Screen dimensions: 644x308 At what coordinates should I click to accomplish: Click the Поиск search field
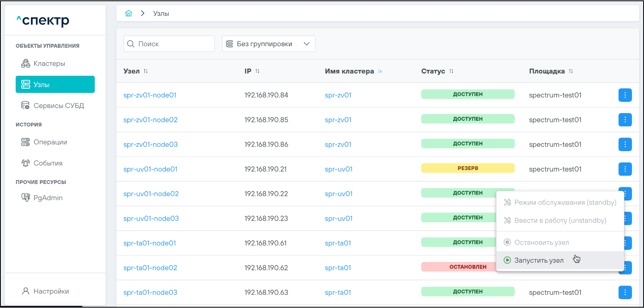pyautogui.click(x=173, y=44)
